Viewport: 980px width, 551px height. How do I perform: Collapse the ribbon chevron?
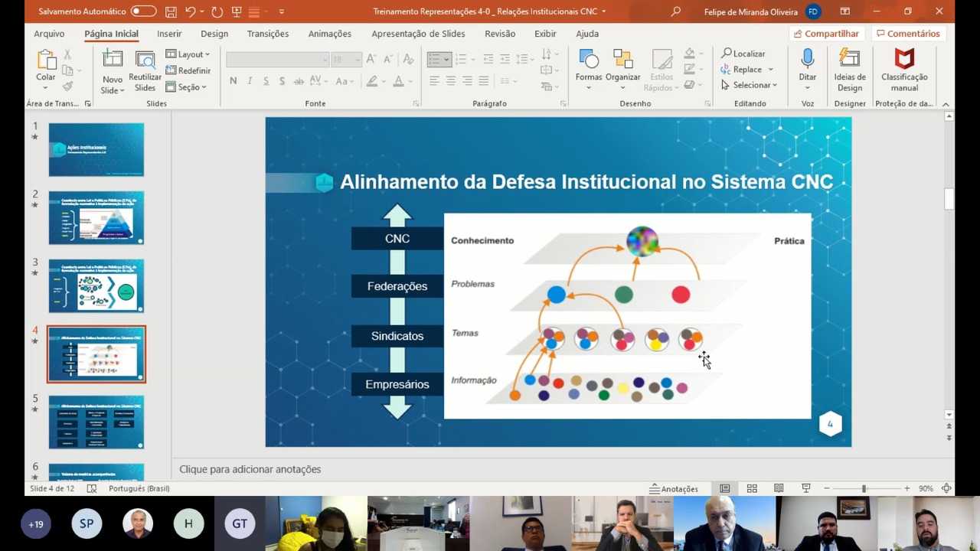click(x=946, y=104)
